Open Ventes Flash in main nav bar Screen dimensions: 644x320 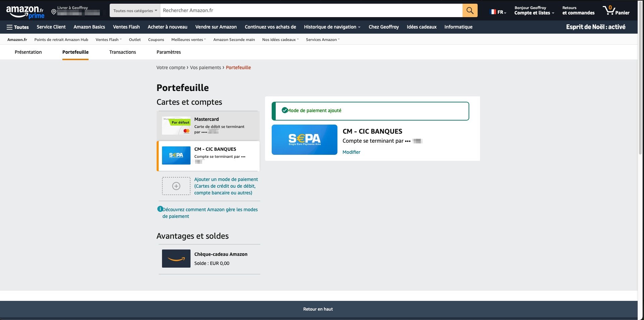coord(126,27)
